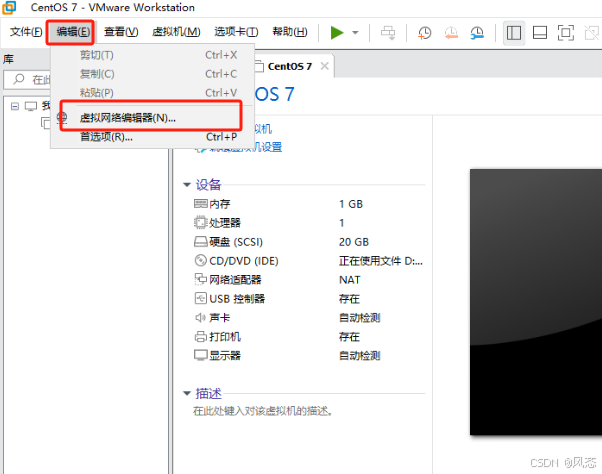Collapse the My Computer tree node
Viewport: 602px width, 474px height.
pyautogui.click(x=15, y=106)
